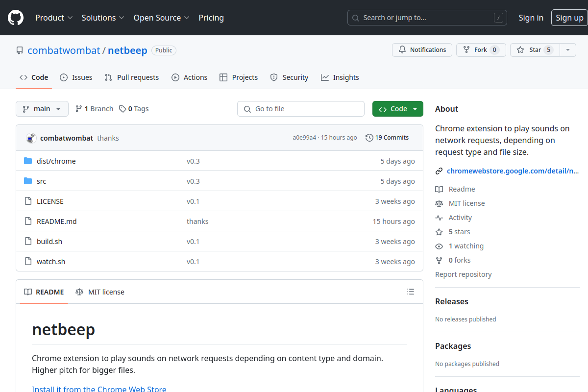Viewport: 588px width, 392px height.
Task: Open the LICENSE file
Action: [50, 201]
